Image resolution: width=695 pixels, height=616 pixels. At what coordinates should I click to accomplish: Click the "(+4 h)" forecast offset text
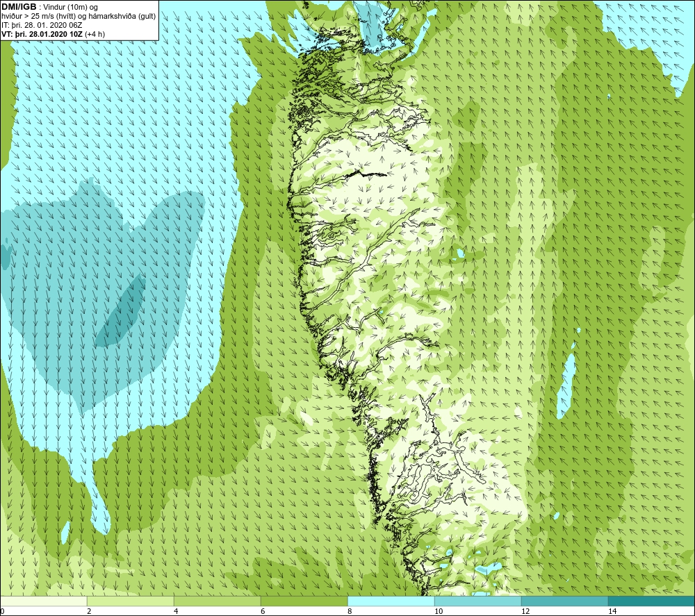click(x=95, y=34)
